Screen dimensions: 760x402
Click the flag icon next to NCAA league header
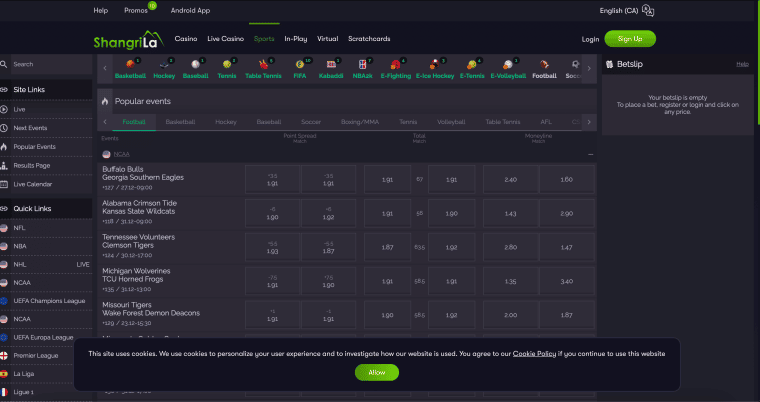pos(106,154)
